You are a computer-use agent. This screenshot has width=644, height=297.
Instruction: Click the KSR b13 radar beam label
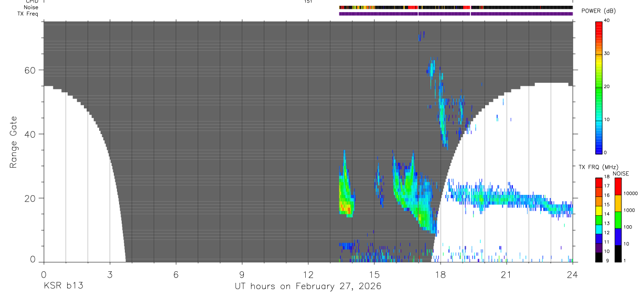[x=63, y=287]
